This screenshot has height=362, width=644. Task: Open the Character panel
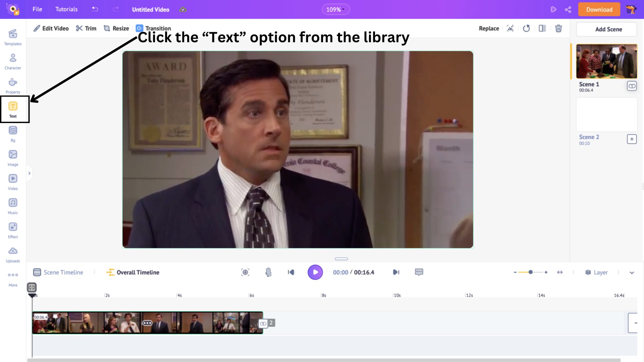(12, 61)
